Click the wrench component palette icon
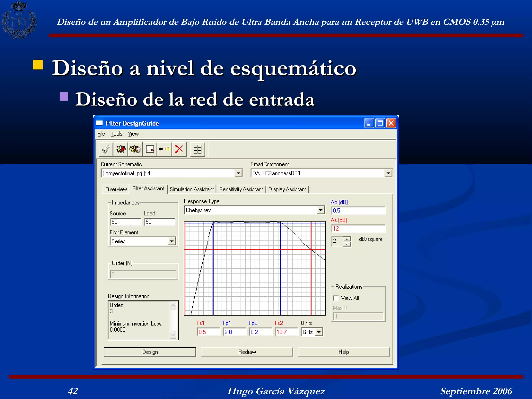The height and width of the screenshot is (399, 532). [x=106, y=149]
